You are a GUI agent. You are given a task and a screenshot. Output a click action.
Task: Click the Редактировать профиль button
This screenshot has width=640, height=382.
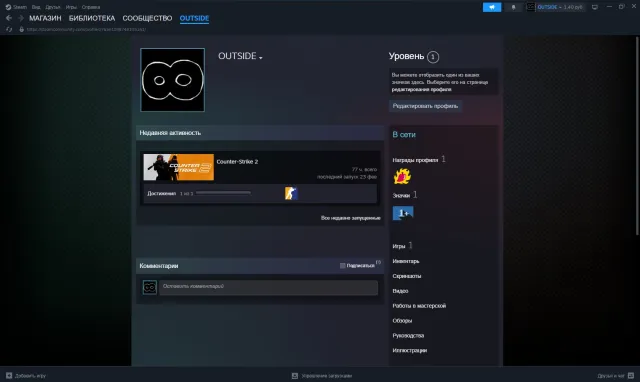(425, 106)
